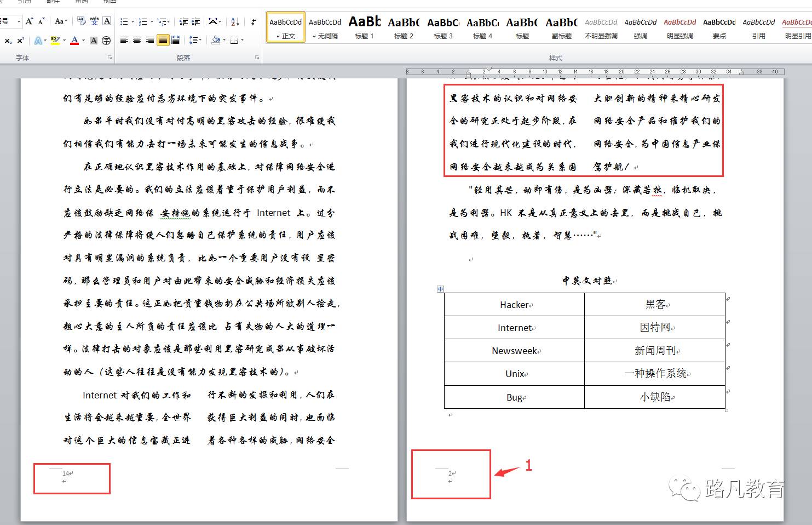Image resolution: width=812 pixels, height=525 pixels.
Task: Select the Text Effects icon
Action: tap(39, 40)
